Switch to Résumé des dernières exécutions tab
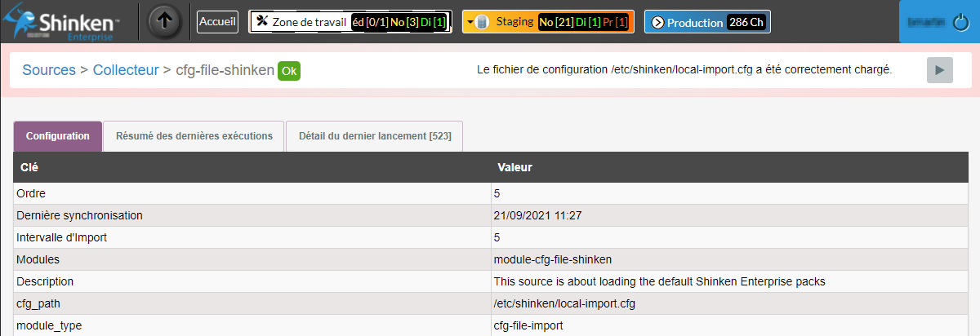The width and height of the screenshot is (980, 336). coord(194,136)
